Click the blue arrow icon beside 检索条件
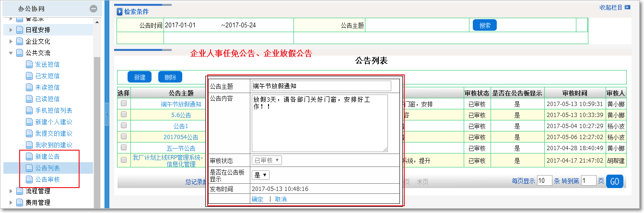The height and width of the screenshot is (213, 644). [x=119, y=12]
